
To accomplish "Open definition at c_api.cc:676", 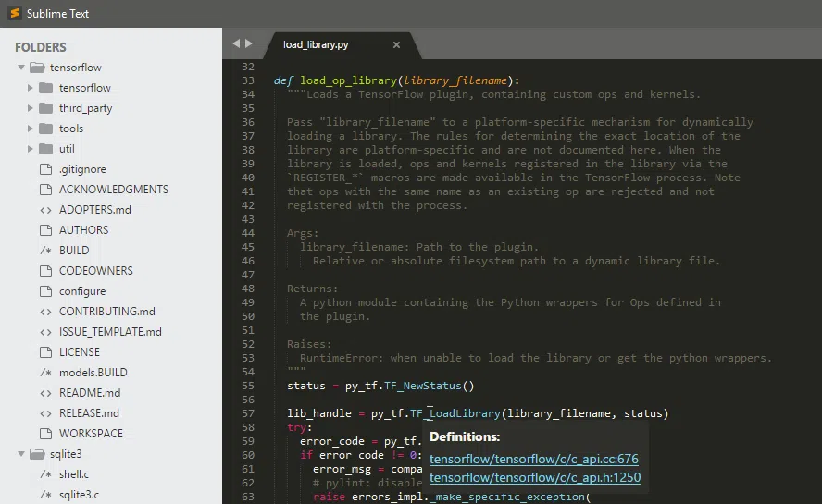I will click(533, 459).
